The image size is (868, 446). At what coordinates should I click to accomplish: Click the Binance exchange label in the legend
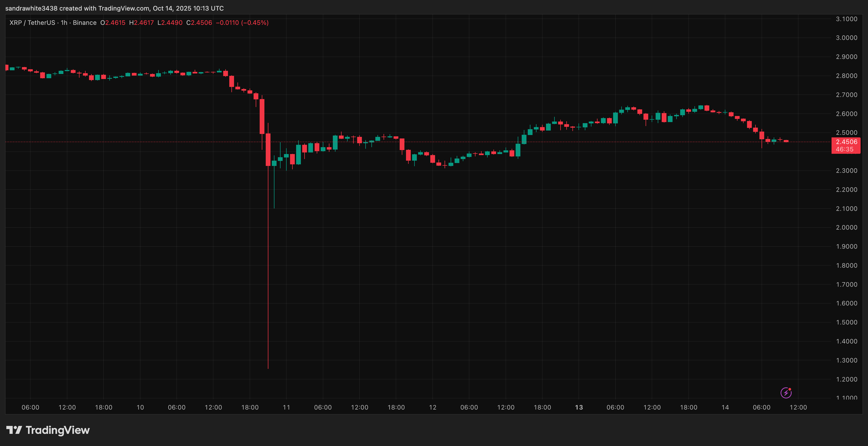[85, 22]
